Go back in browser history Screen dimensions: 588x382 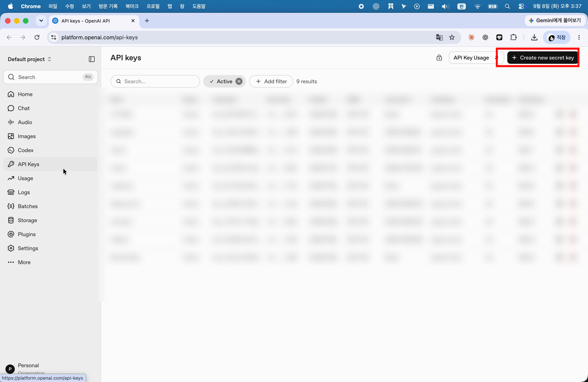pos(9,37)
